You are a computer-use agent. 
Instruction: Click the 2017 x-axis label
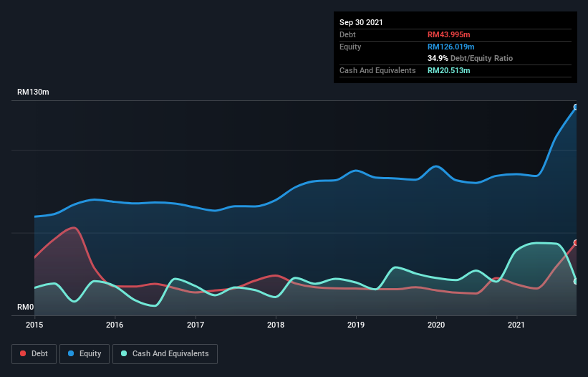pyautogui.click(x=196, y=325)
